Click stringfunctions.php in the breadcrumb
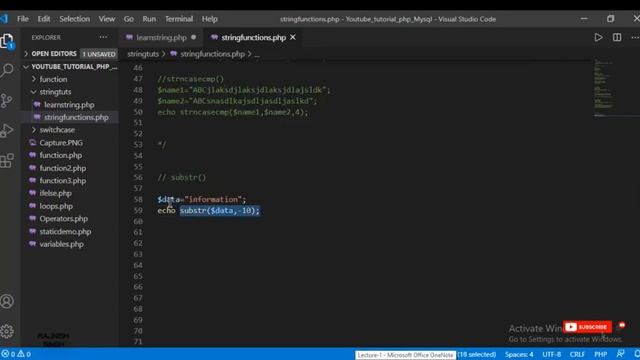This screenshot has height=360, width=640. [x=212, y=54]
